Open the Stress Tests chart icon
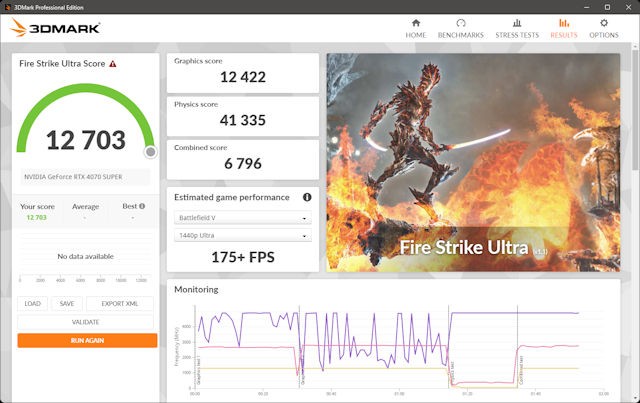 tap(517, 23)
